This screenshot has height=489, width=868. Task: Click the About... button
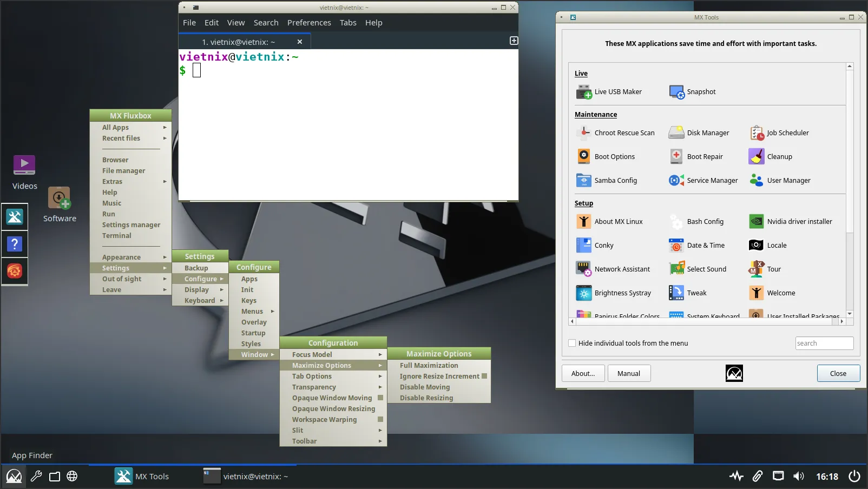pos(583,374)
